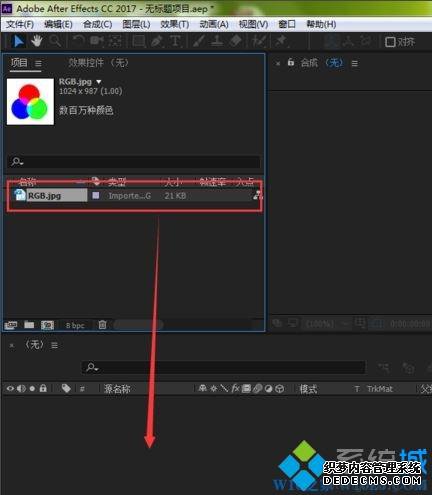Viewport: 432px width, 495px height.
Task: Select the Pen tool
Action: (157, 41)
